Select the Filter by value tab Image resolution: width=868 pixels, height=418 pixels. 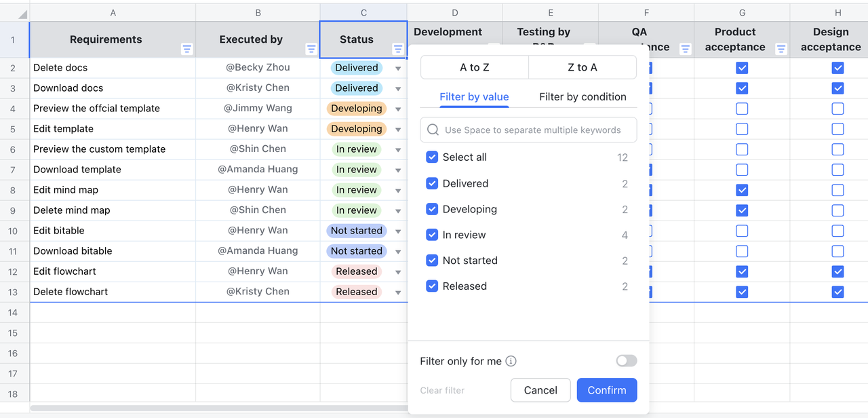(474, 96)
